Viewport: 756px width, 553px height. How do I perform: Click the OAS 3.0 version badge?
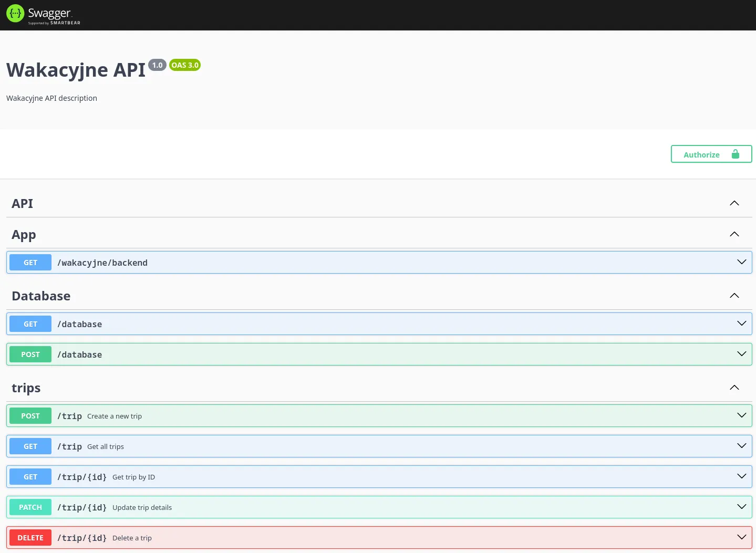coord(184,65)
